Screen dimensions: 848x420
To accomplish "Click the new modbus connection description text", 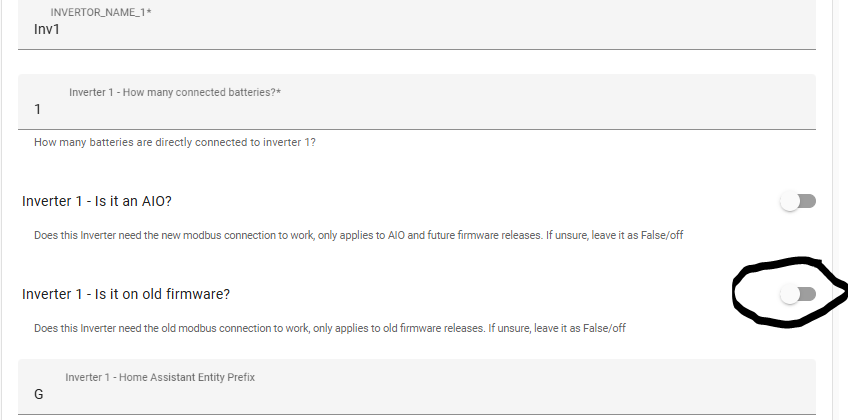I will tap(359, 236).
